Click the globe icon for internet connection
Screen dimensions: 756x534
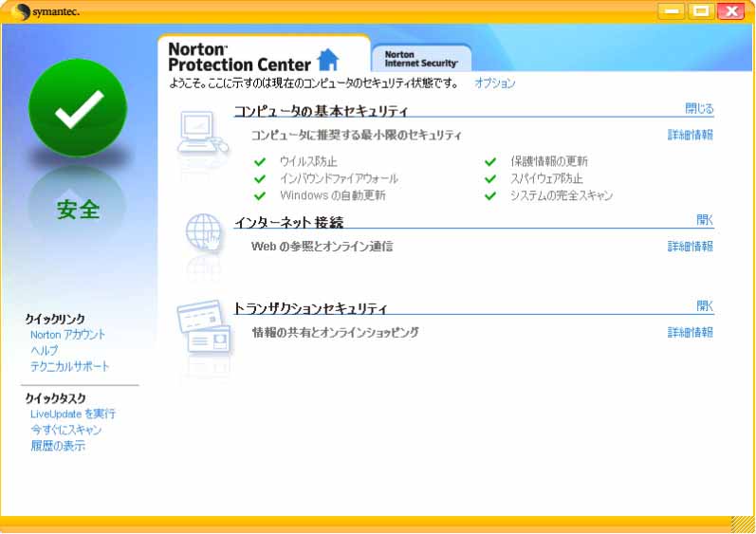204,232
